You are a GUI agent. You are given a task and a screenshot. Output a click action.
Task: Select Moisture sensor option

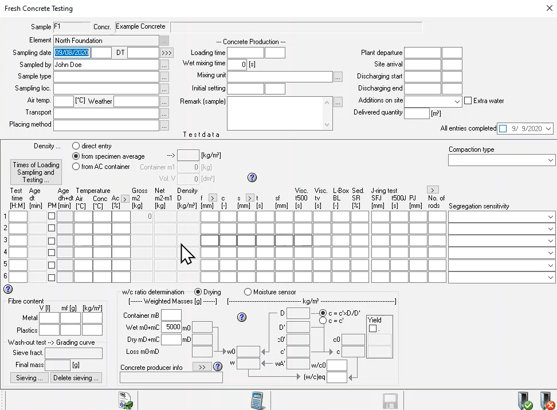click(x=248, y=292)
